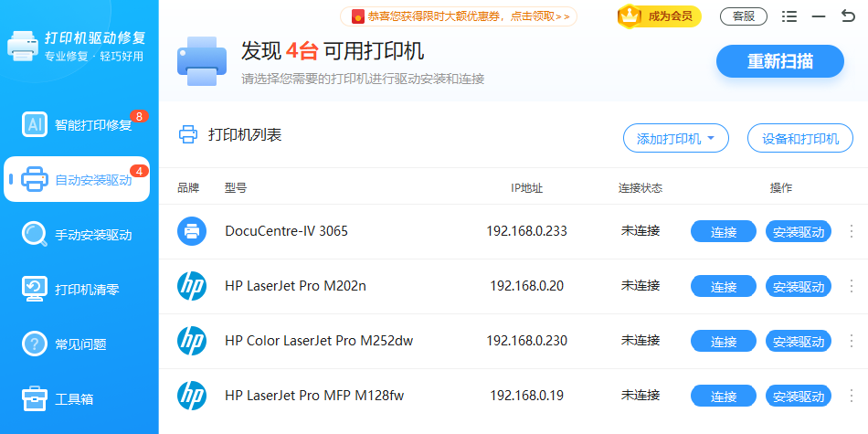
Task: Open more options for HP Color LaserJet M252dw
Action: pos(852,341)
